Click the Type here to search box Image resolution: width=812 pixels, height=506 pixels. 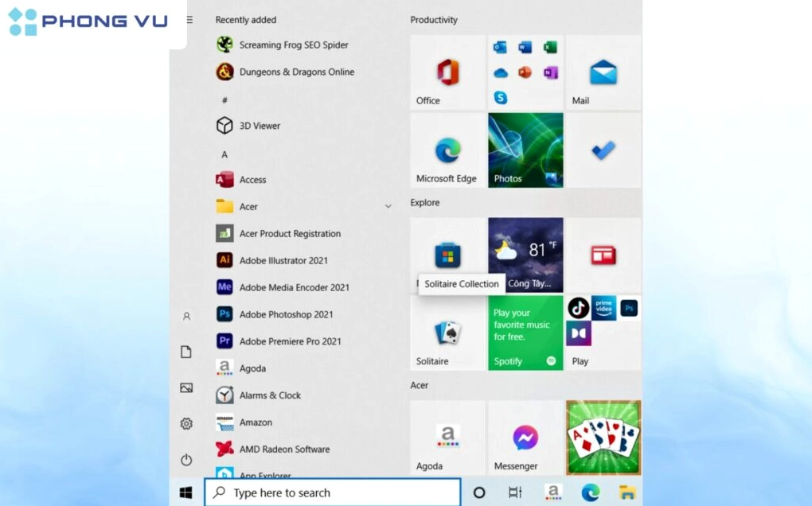pos(333,492)
